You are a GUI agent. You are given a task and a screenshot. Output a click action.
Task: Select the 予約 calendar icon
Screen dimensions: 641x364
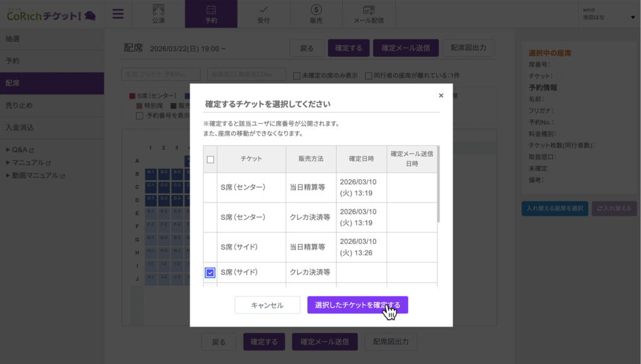[211, 14]
